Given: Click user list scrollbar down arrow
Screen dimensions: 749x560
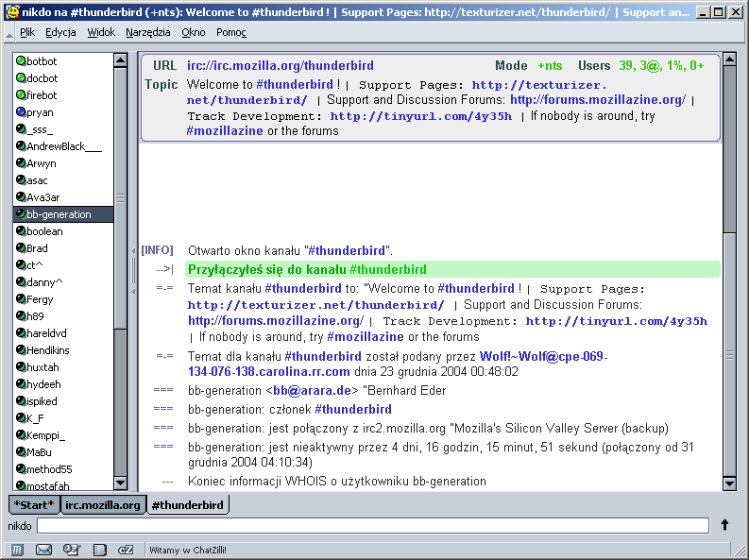Looking at the screenshot, I should (x=120, y=483).
